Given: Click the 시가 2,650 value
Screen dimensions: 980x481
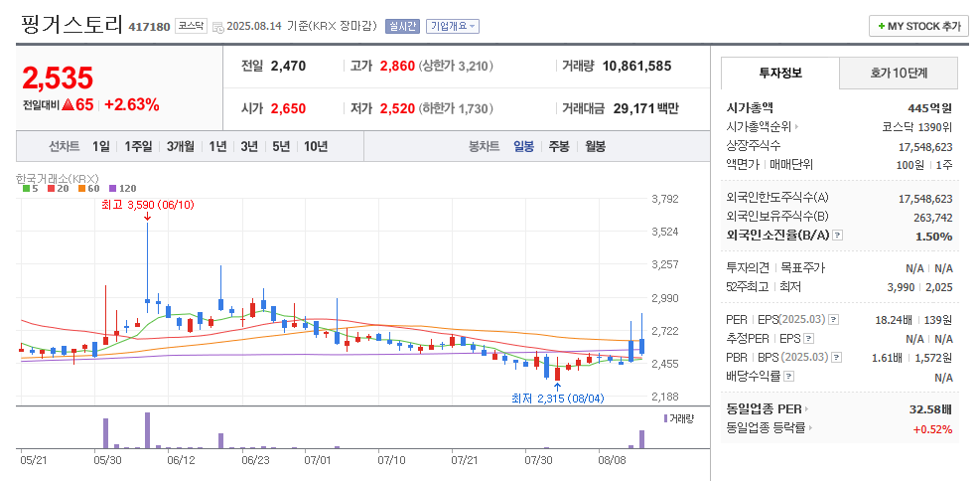Looking at the screenshot, I should [x=288, y=109].
